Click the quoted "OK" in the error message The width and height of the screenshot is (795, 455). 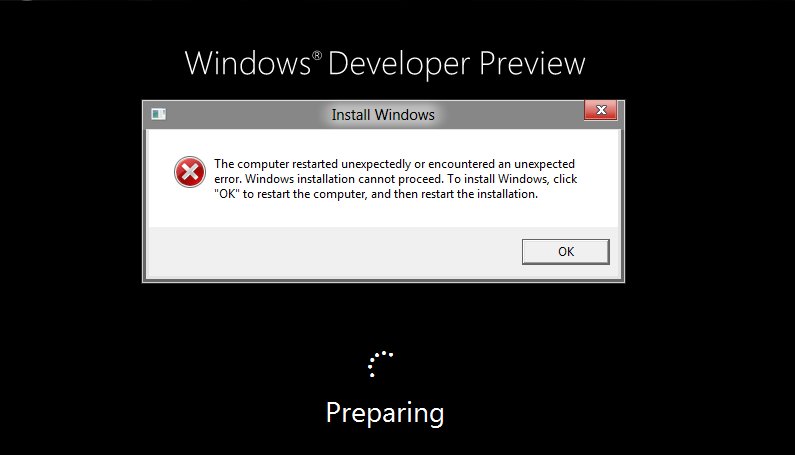227,194
